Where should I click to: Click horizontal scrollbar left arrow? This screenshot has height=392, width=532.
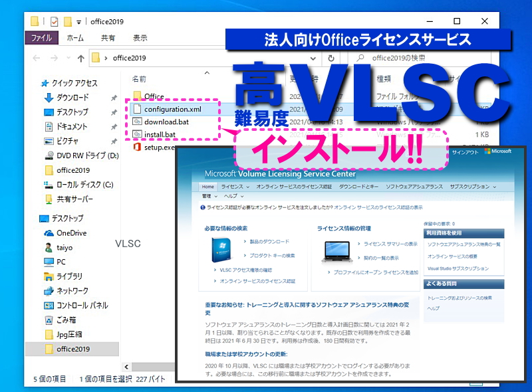[126, 367]
